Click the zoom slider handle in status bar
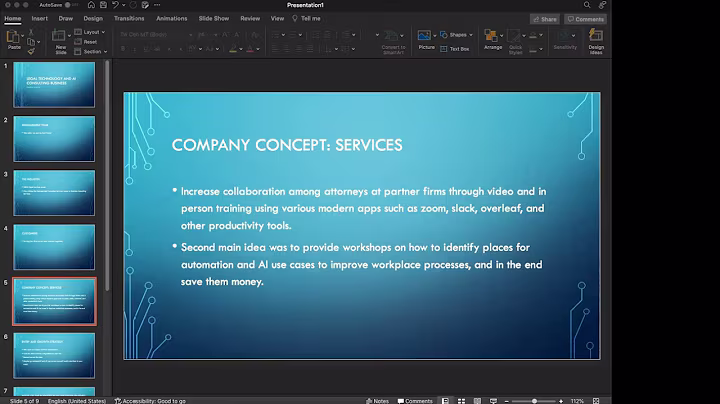Viewport: 720px width, 404px height. (534, 401)
